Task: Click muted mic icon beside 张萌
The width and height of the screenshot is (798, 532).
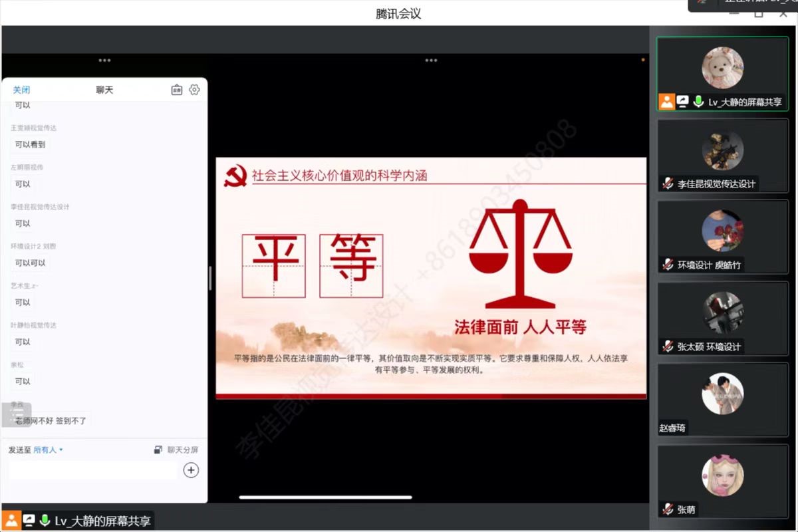Action: point(668,509)
